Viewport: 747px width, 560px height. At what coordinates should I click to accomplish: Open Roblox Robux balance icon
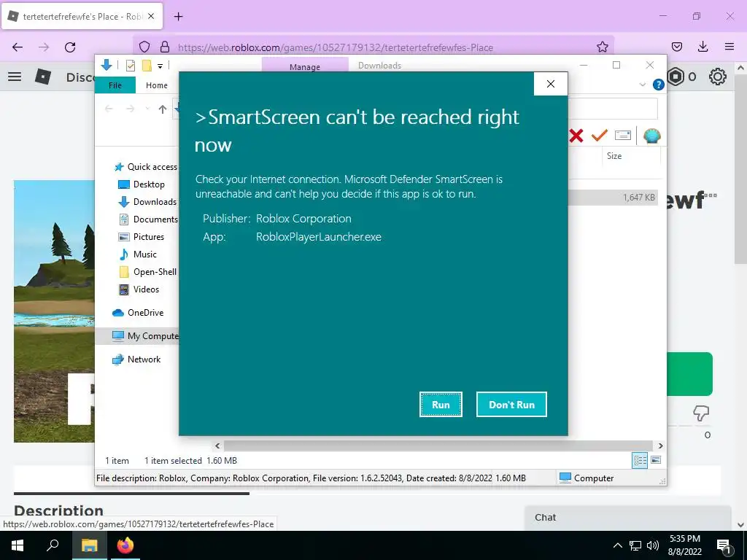676,77
